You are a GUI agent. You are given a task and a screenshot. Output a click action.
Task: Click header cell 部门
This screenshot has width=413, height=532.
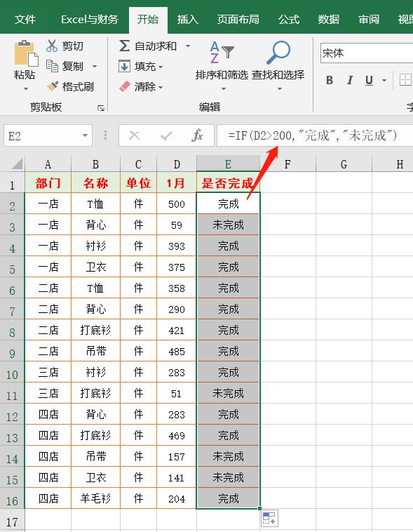point(48,183)
